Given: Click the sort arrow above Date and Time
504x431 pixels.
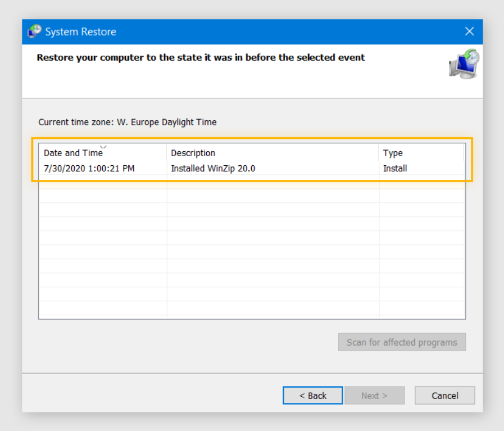Looking at the screenshot, I should 103,147.
